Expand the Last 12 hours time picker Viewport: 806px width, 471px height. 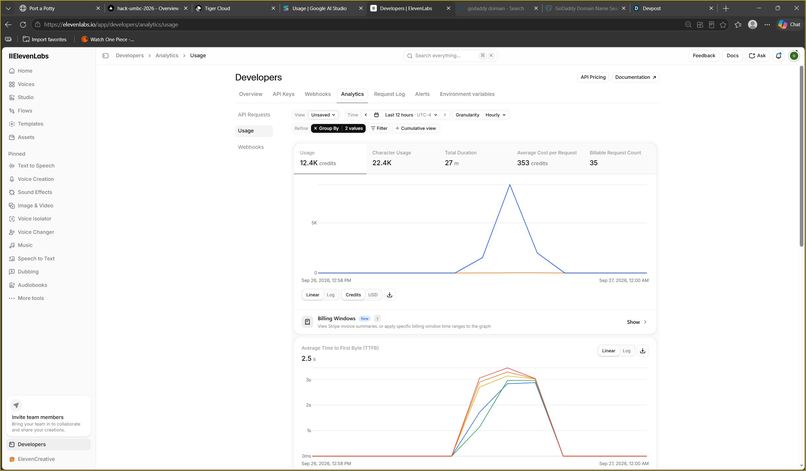point(406,115)
